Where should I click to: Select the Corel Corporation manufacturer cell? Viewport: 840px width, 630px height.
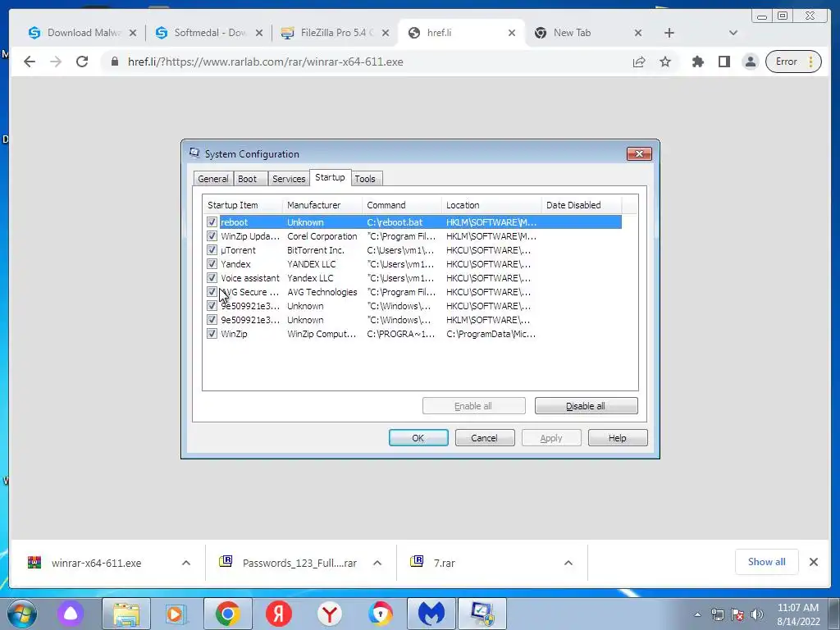point(322,235)
